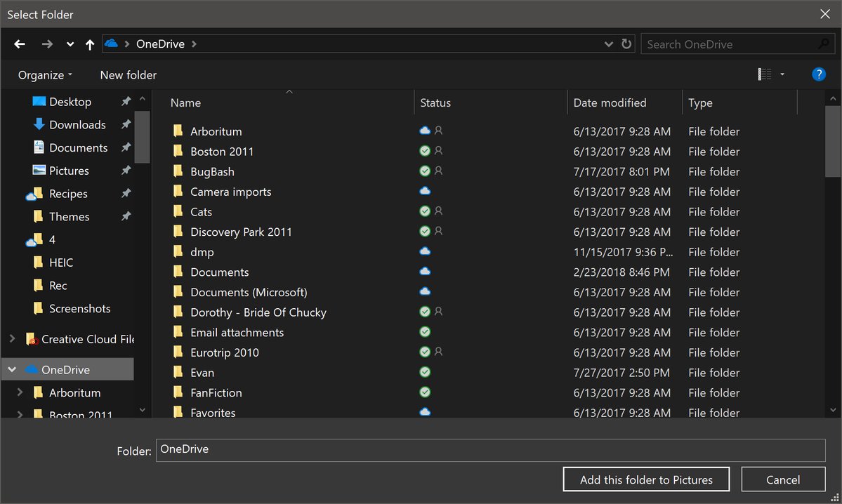Toggle the Name column sort arrow
842x504 pixels.
[289, 92]
